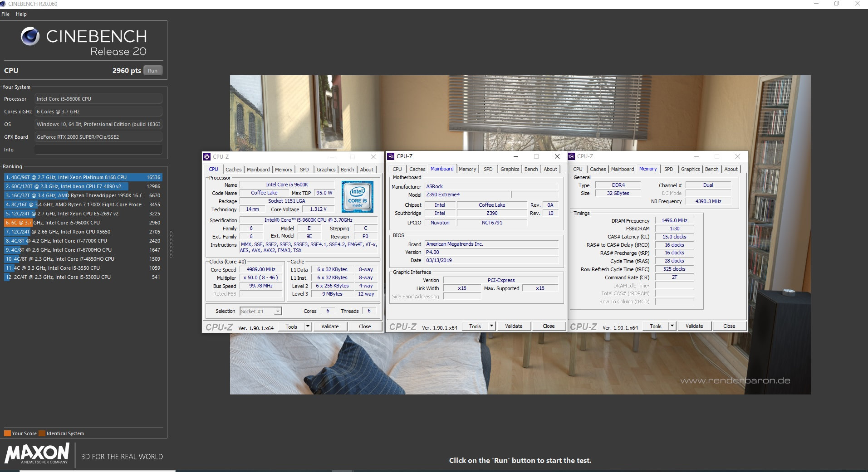Open the Tools dropdown arrow in the CPU window

tap(308, 326)
